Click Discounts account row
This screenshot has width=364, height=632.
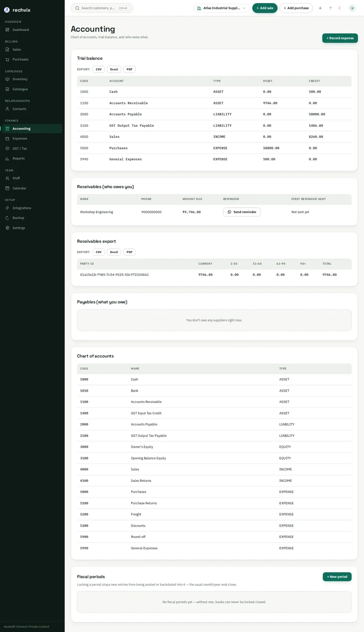[214, 525]
